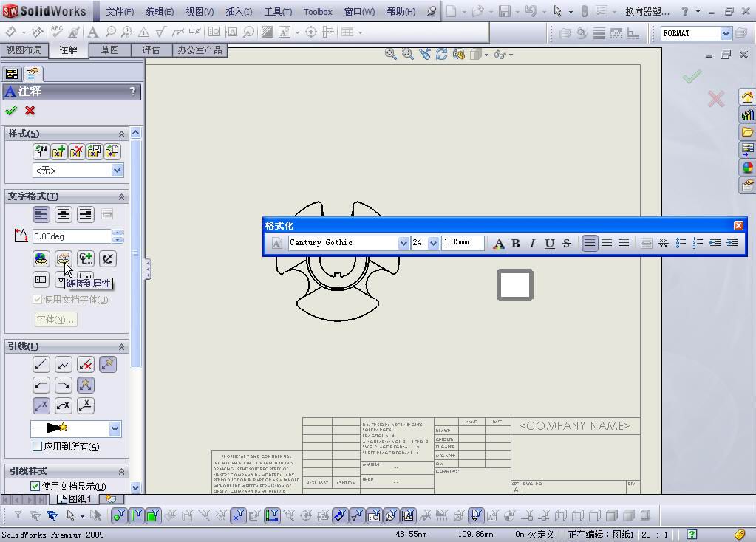Toggle center alignment in 格式化 toolbar

(607, 243)
